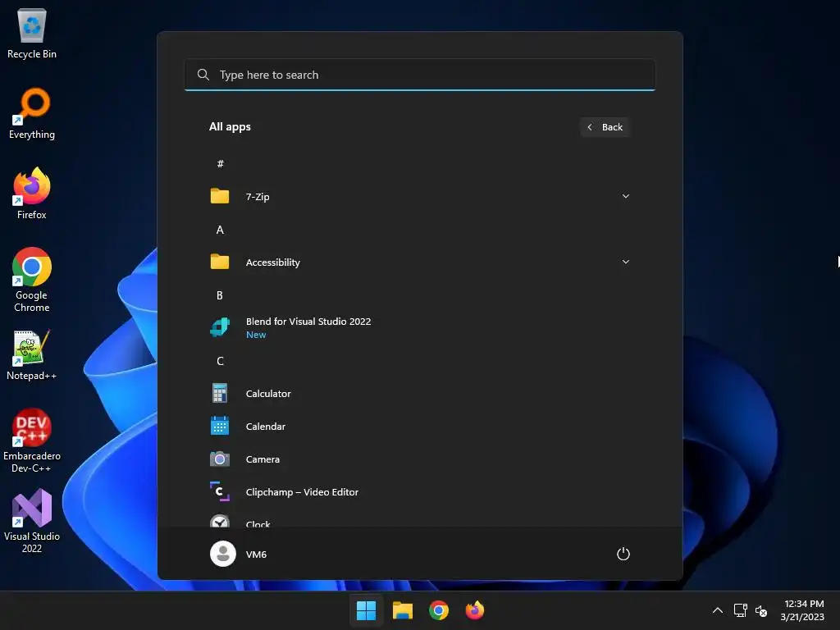Open the Power options button

623,554
